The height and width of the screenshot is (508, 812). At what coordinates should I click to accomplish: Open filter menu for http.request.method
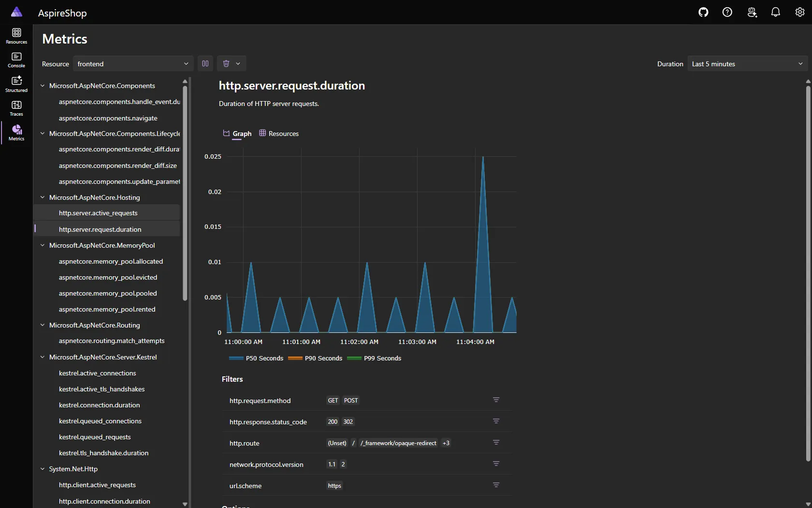click(496, 400)
